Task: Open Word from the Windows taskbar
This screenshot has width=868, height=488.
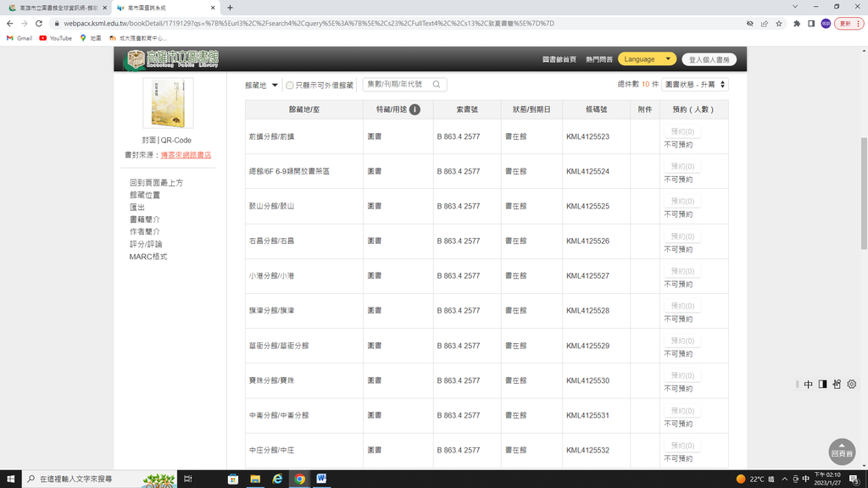Action: tap(322, 479)
